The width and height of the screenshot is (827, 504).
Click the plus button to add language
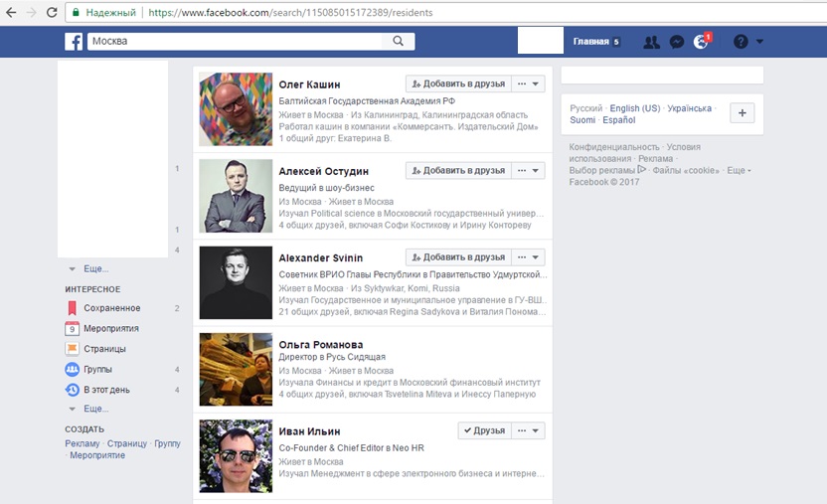[742, 113]
